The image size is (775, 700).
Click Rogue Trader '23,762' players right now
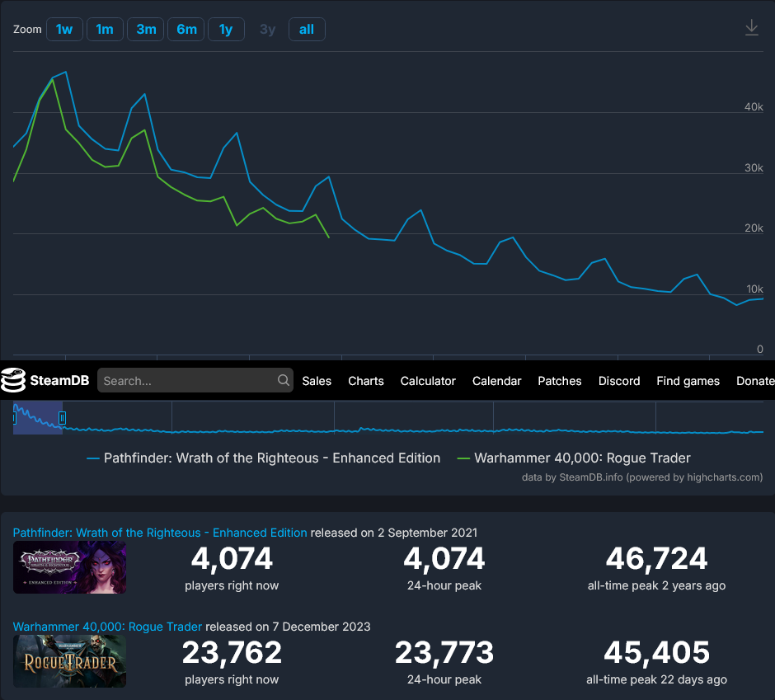pyautogui.click(x=232, y=653)
